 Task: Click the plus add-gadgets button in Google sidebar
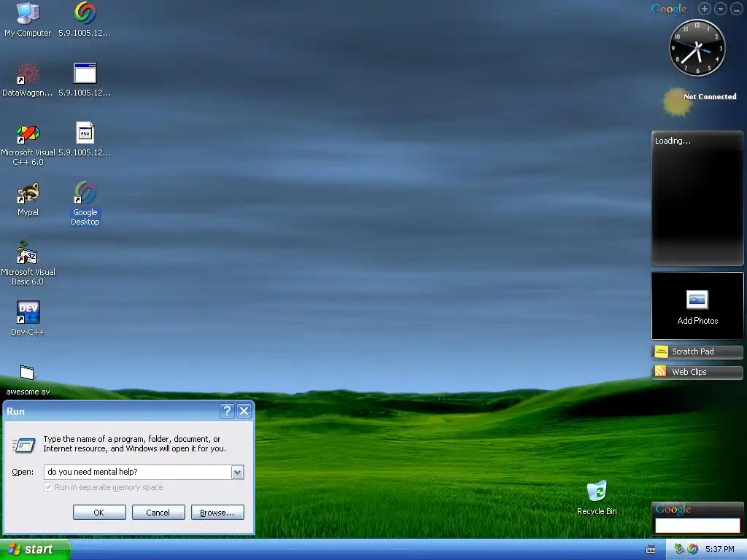tap(704, 9)
